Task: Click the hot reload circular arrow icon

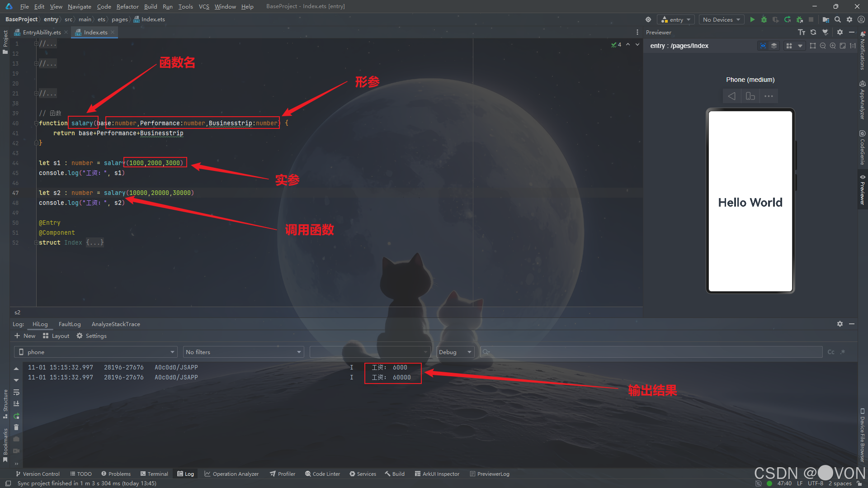Action: tap(788, 19)
